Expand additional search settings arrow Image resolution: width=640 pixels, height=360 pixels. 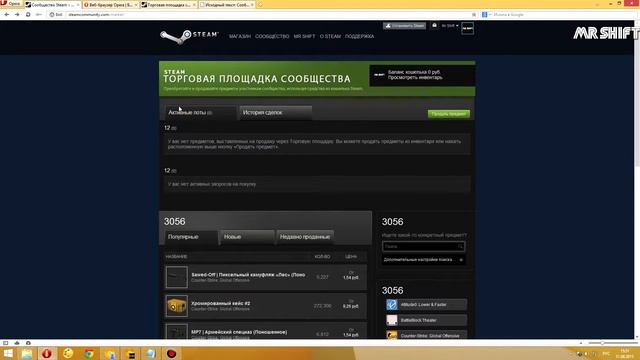tap(461, 260)
